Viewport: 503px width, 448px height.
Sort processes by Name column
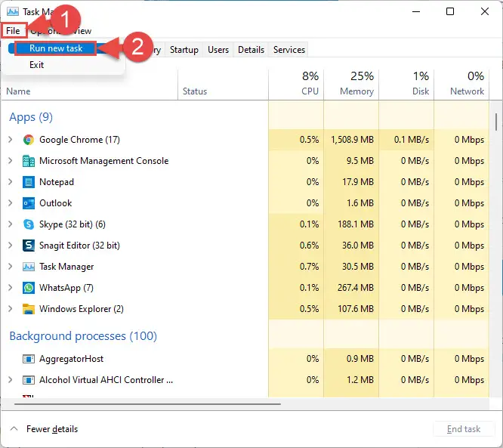18,91
